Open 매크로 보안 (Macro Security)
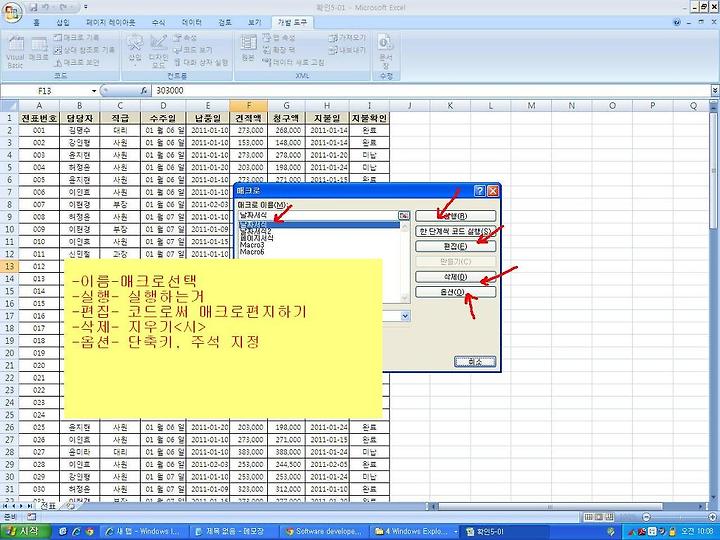720x540 pixels. click(76, 62)
